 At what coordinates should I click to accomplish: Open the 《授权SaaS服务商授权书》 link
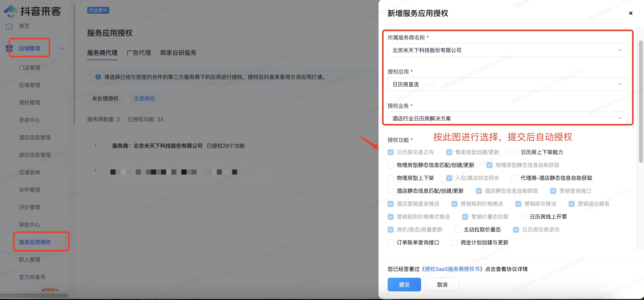(x=452, y=269)
